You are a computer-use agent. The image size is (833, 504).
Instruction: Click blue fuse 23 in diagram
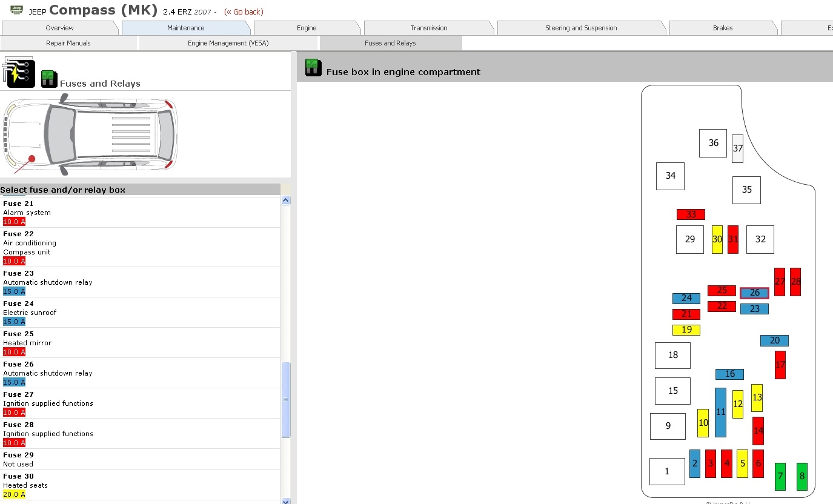(754, 309)
